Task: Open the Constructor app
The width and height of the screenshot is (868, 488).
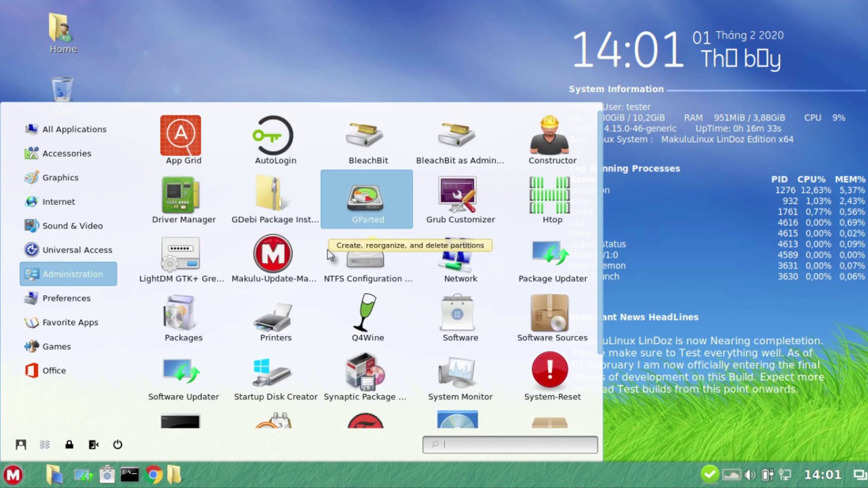Action: coord(552,140)
